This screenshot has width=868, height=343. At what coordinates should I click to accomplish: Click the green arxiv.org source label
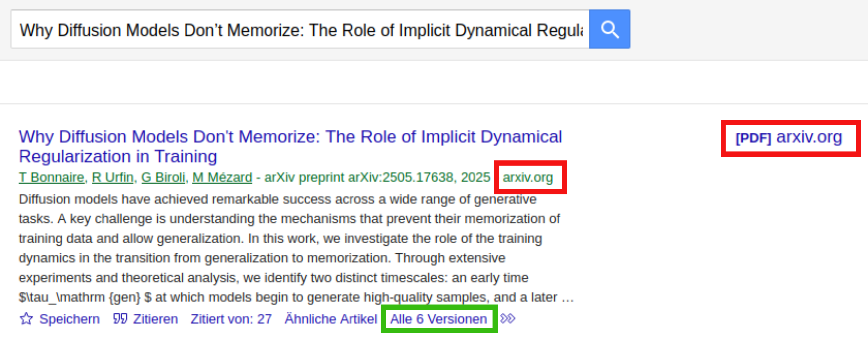[528, 177]
